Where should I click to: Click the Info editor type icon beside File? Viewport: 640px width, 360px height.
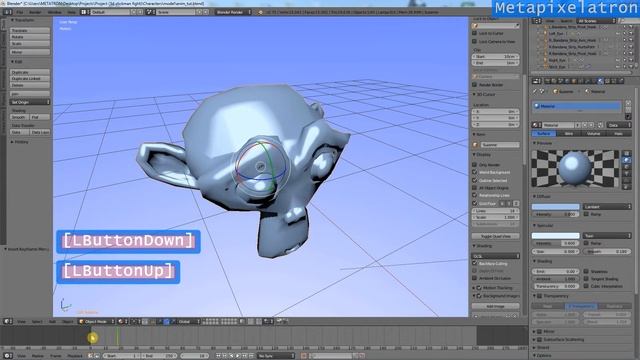click(x=7, y=12)
